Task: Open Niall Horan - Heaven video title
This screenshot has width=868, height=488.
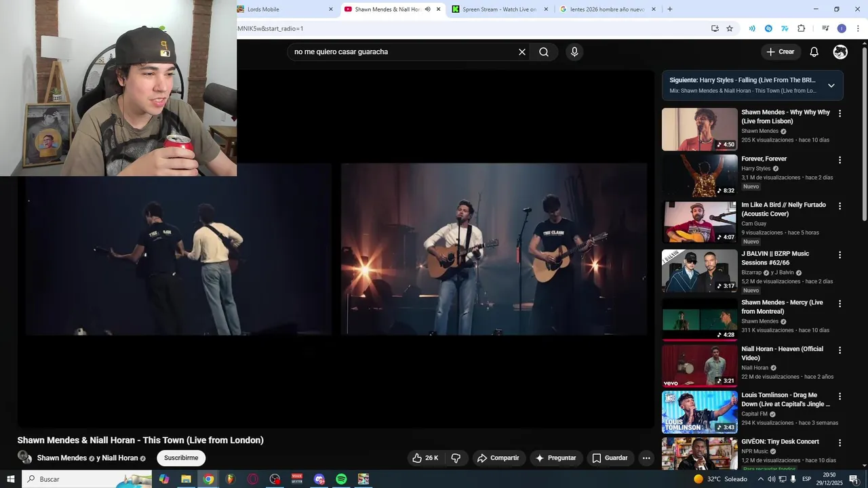Action: click(782, 353)
